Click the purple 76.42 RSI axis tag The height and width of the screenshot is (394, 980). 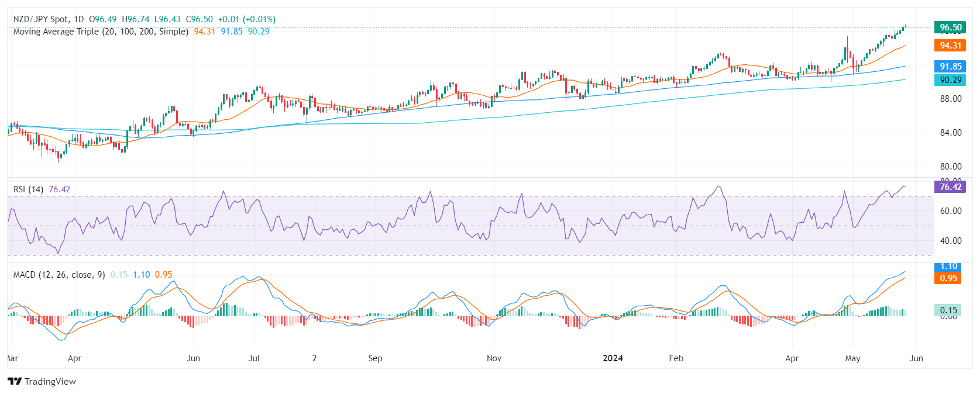[x=950, y=187]
